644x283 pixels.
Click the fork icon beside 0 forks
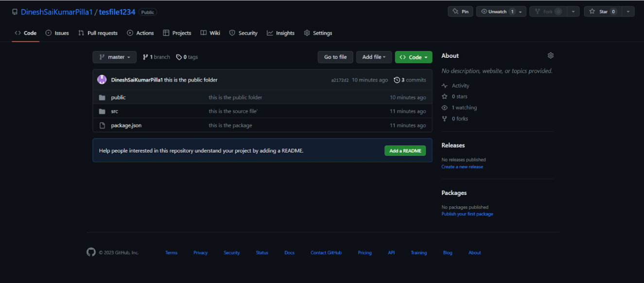444,119
